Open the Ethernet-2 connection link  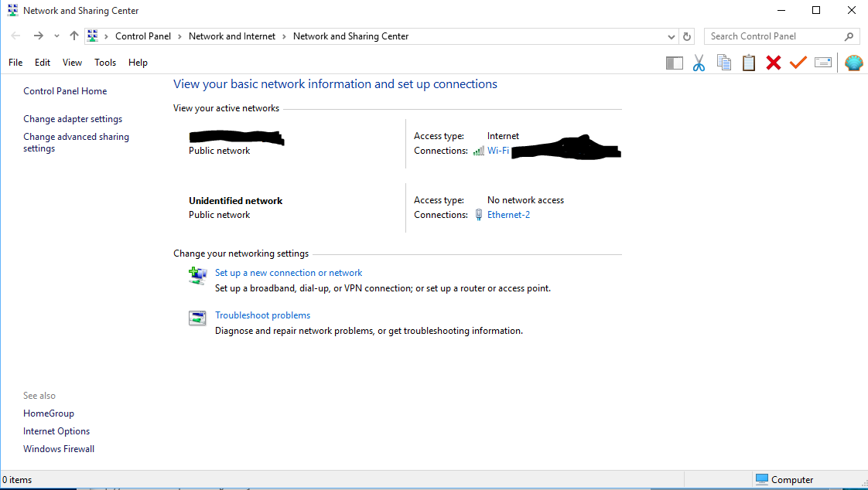(509, 215)
